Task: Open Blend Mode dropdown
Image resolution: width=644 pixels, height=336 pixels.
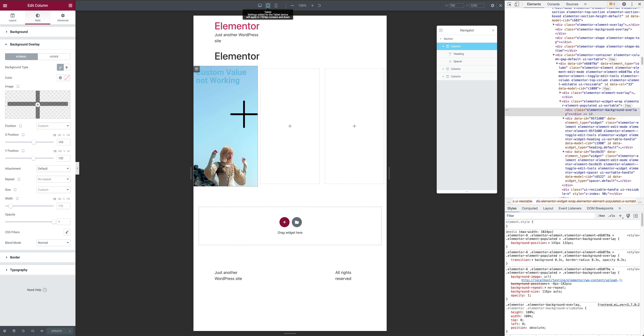Action: [x=53, y=243]
